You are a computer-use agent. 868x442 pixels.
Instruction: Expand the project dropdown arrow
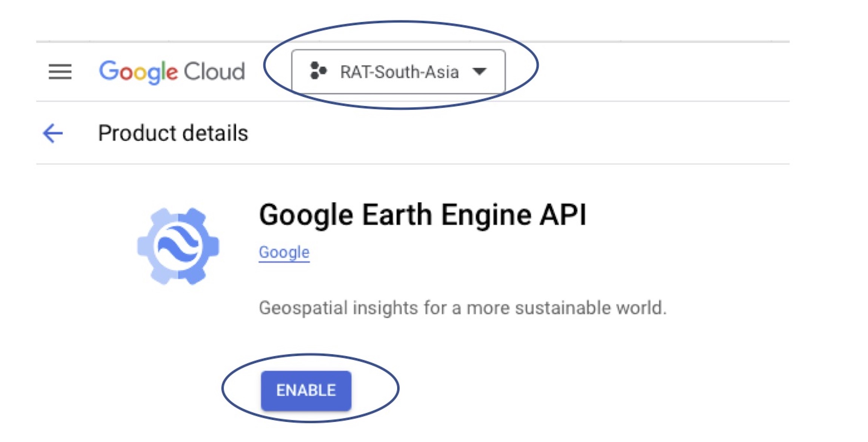click(480, 71)
